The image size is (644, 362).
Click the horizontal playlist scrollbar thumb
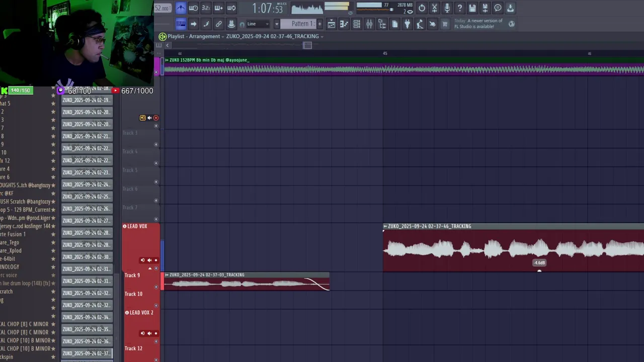click(x=307, y=45)
